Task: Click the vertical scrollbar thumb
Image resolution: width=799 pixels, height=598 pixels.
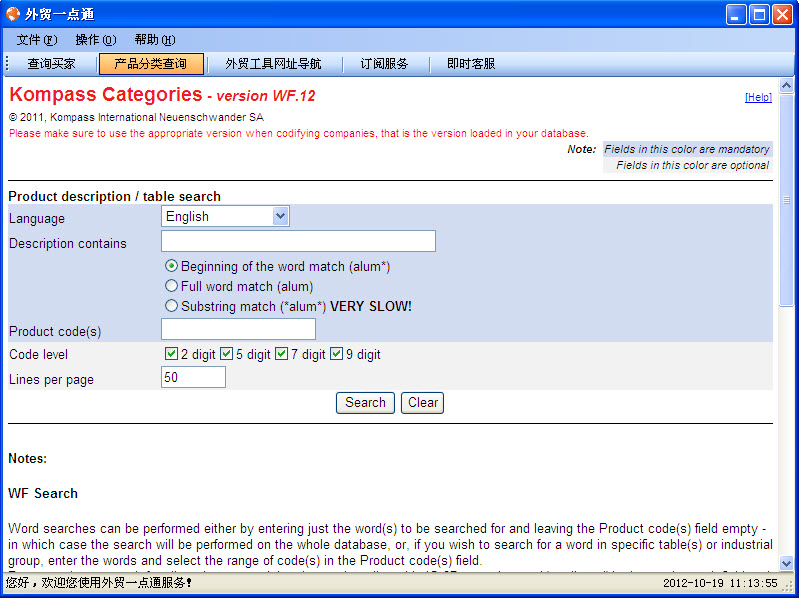Action: 786,200
